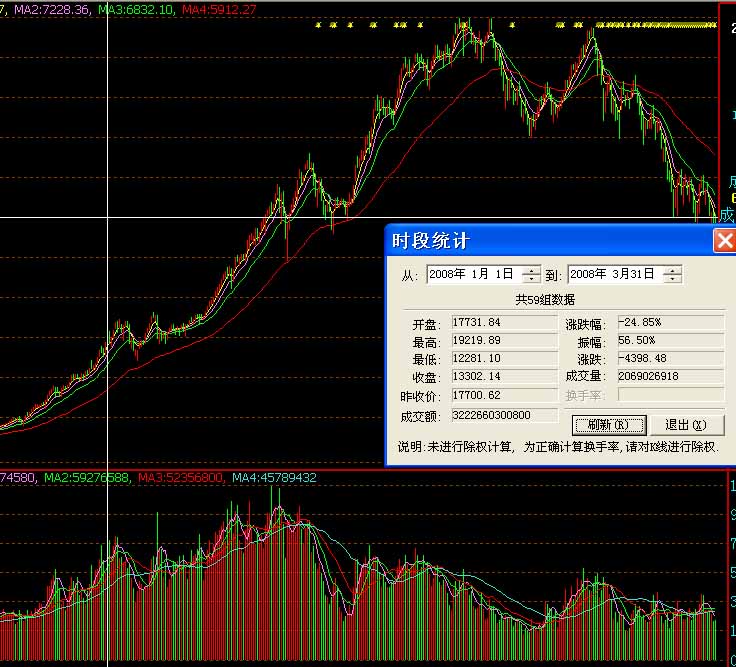Increase the start date with up arrow
The width and height of the screenshot is (736, 667).
(x=531, y=270)
